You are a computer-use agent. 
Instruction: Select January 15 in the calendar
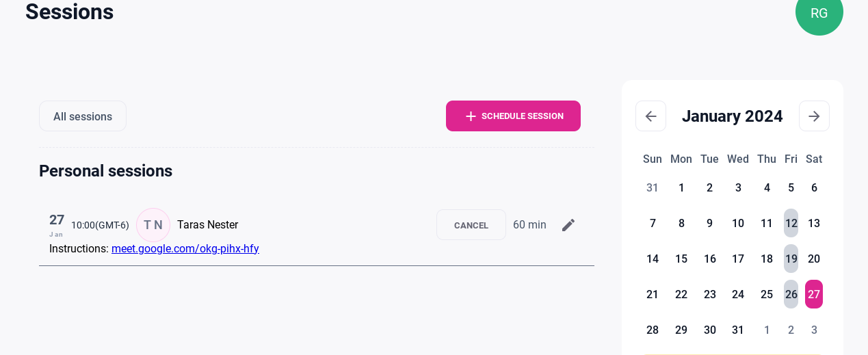[681, 259]
